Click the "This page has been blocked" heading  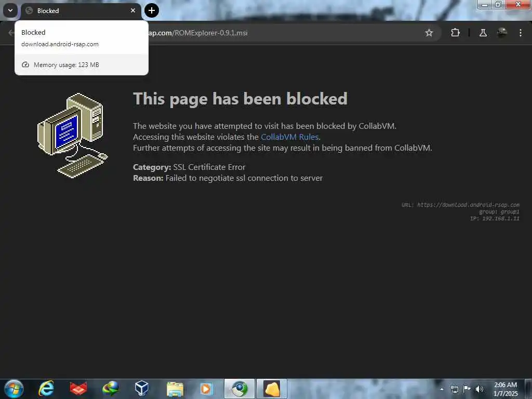click(x=240, y=99)
